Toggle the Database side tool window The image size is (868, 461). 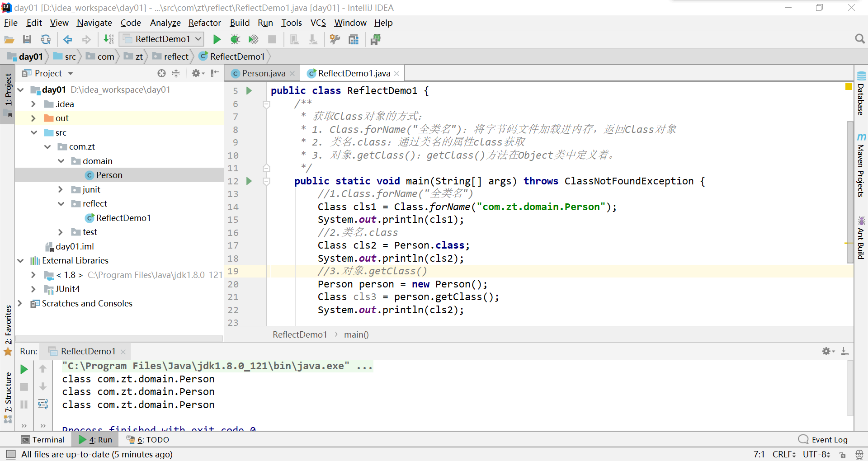pyautogui.click(x=861, y=94)
